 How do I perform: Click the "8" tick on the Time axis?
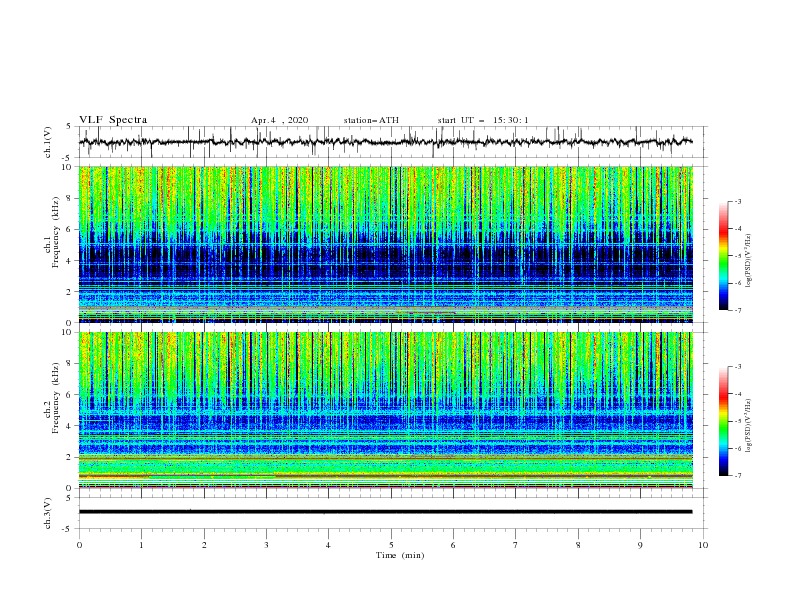(578, 545)
